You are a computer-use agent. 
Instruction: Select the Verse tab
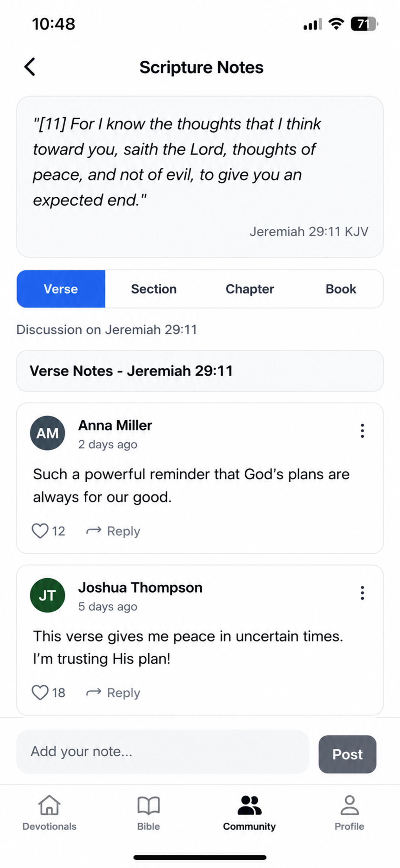click(x=61, y=289)
